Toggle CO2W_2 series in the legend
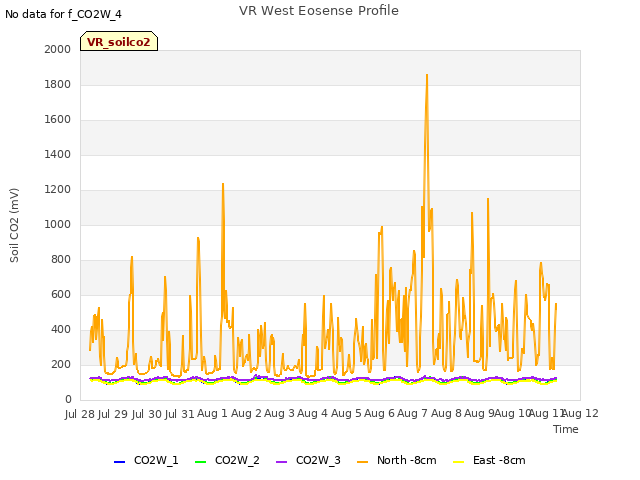Image resolution: width=640 pixels, height=480 pixels. click(x=227, y=460)
